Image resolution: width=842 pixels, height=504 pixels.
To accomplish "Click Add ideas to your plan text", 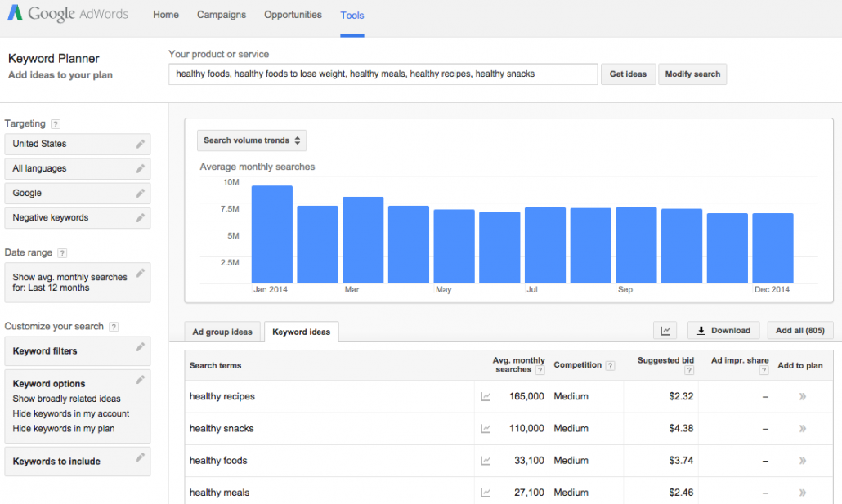I will pyautogui.click(x=60, y=75).
